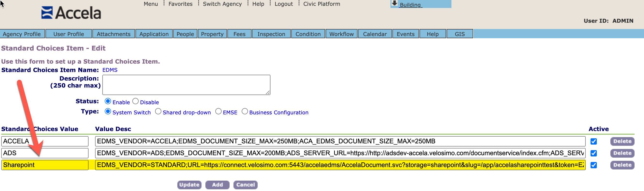Go to the Inspection tab
Image resolution: width=644 pixels, height=191 pixels.
tap(271, 34)
